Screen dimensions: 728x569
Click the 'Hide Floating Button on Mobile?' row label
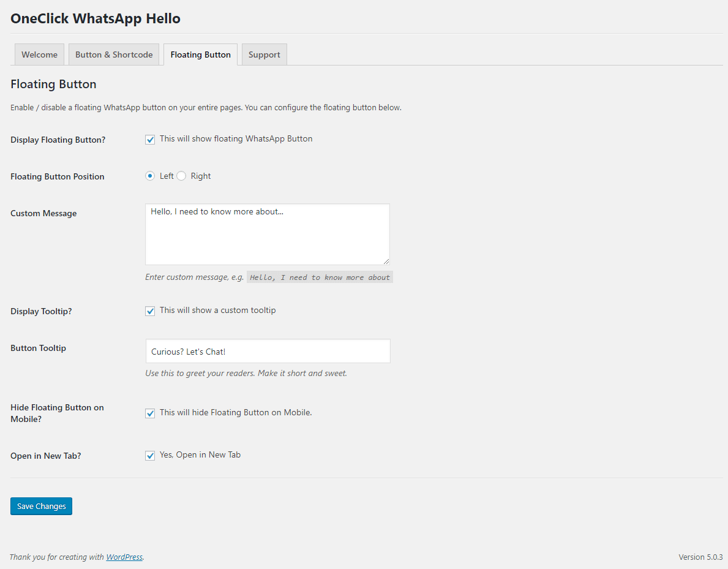coord(57,413)
